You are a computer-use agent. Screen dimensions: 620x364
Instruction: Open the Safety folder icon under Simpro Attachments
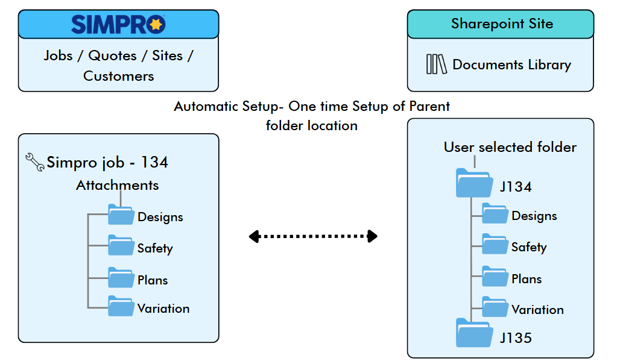(x=121, y=245)
